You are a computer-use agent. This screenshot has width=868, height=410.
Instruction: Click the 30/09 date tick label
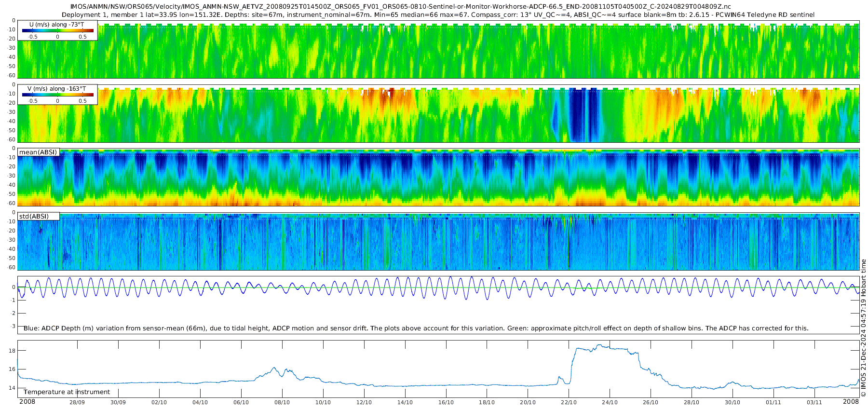pyautogui.click(x=118, y=402)
